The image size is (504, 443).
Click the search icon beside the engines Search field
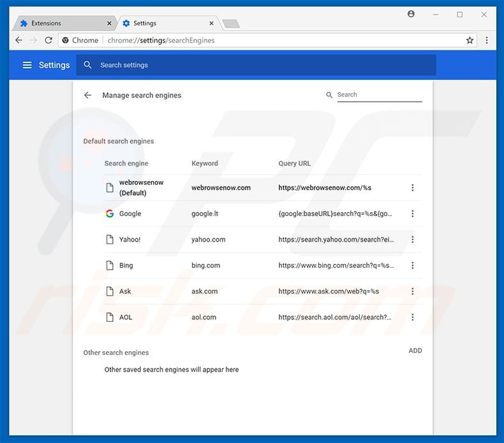coord(329,95)
